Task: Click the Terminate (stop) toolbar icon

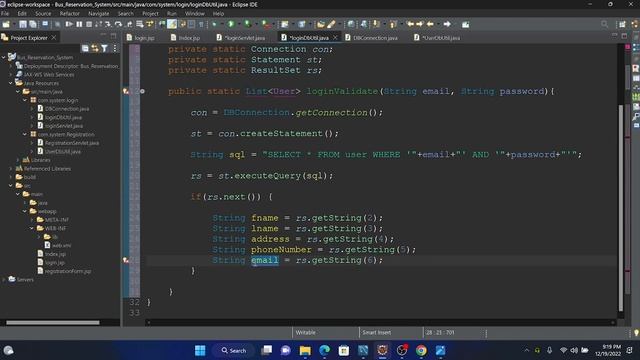Action: 89,24
